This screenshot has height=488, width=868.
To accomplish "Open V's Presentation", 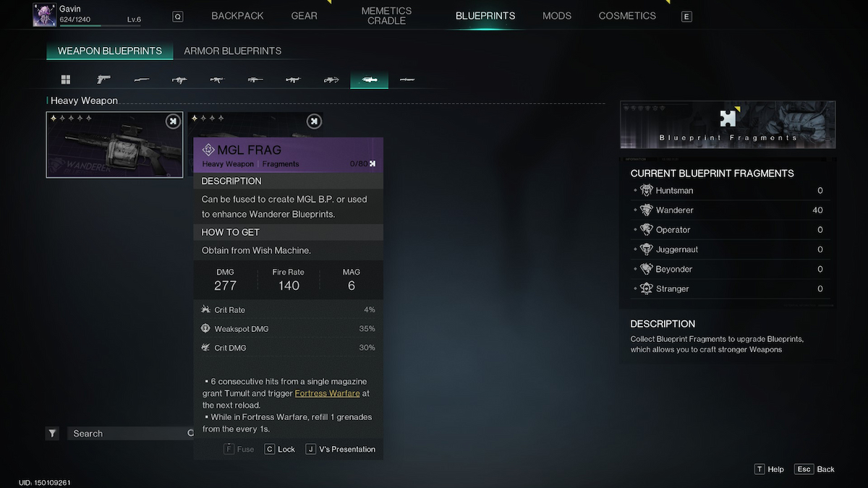I will [x=341, y=449].
